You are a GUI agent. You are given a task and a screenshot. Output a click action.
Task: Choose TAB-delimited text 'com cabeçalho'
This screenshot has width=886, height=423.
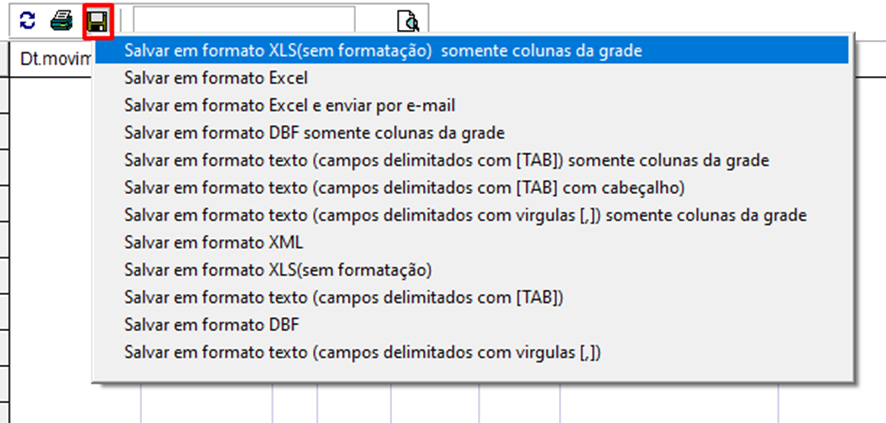click(x=404, y=187)
